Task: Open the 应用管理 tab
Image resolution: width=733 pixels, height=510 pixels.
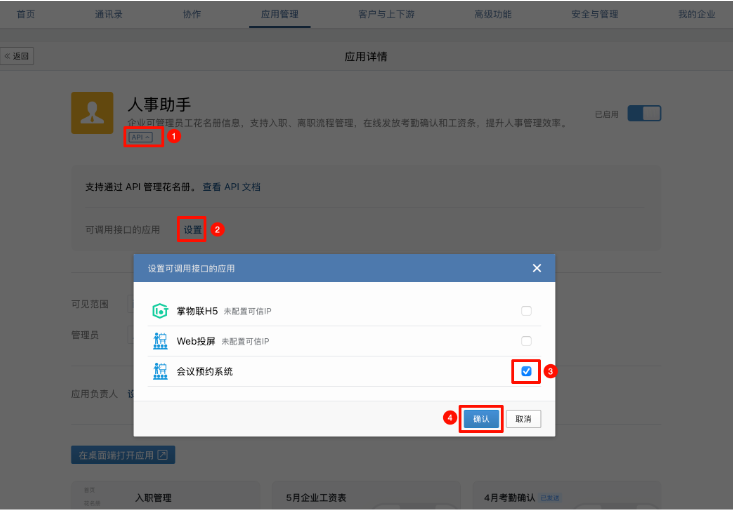Action: [x=279, y=14]
